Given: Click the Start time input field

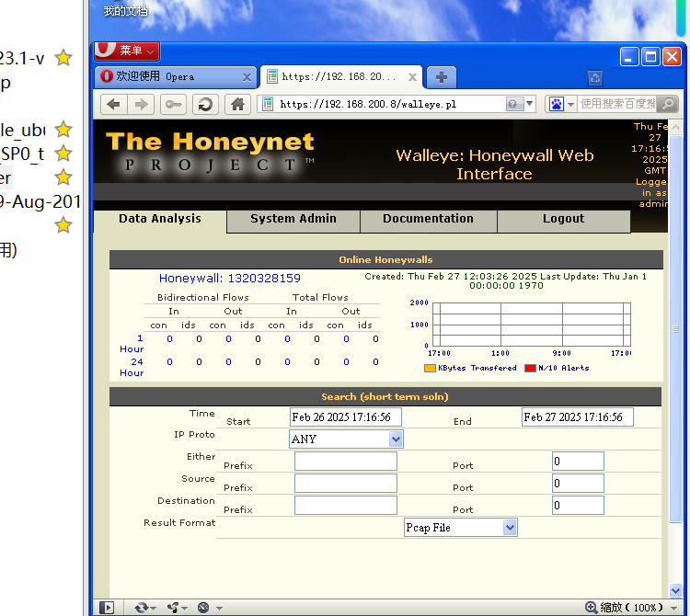Looking at the screenshot, I should [x=345, y=416].
